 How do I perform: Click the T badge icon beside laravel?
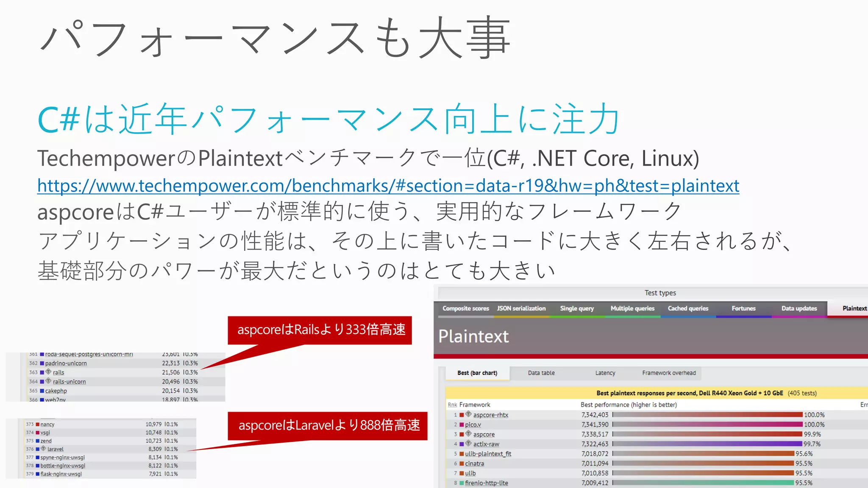pyautogui.click(x=43, y=448)
